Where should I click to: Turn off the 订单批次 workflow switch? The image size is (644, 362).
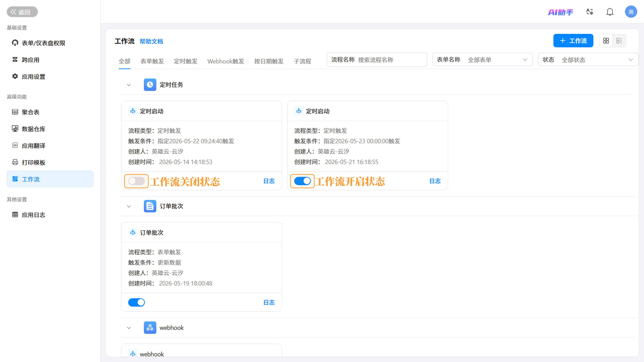point(137,302)
